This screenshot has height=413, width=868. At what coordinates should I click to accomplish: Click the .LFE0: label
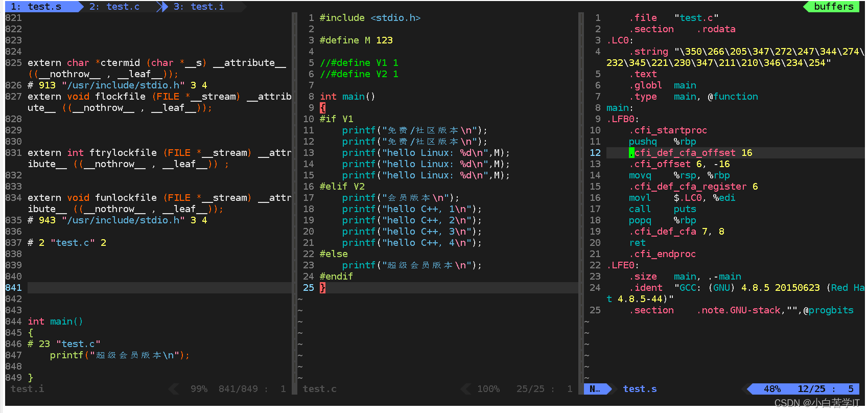(623, 265)
